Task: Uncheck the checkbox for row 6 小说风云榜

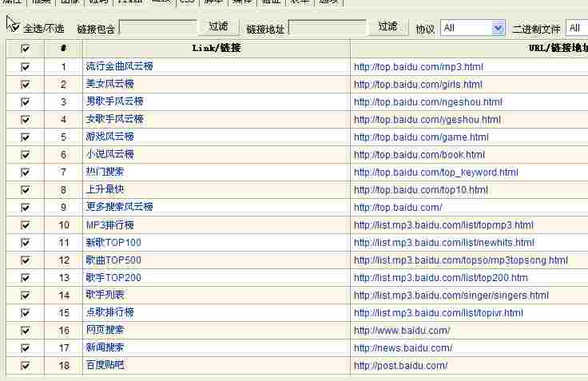Action: (x=25, y=154)
